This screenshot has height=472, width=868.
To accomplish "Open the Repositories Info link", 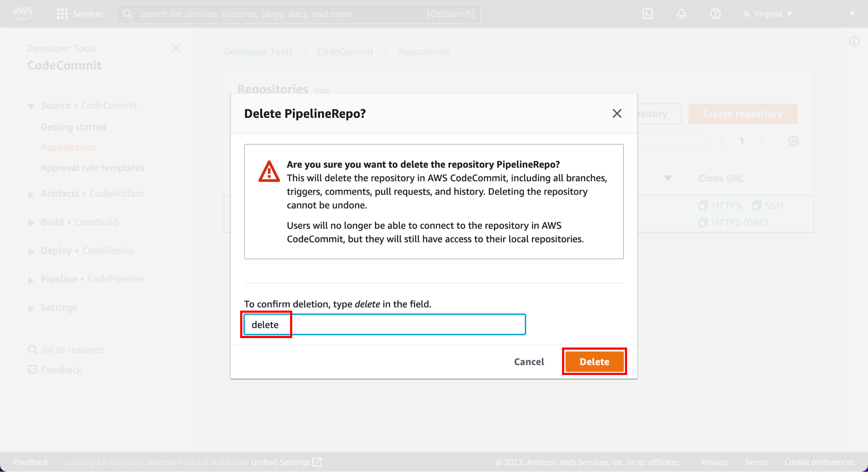I will 322,90.
